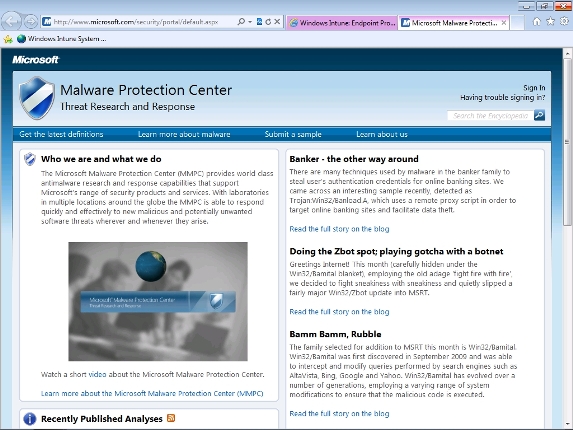573x430 pixels.
Task: Click the Who we are and what we do heading
Action: pyautogui.click(x=101, y=159)
